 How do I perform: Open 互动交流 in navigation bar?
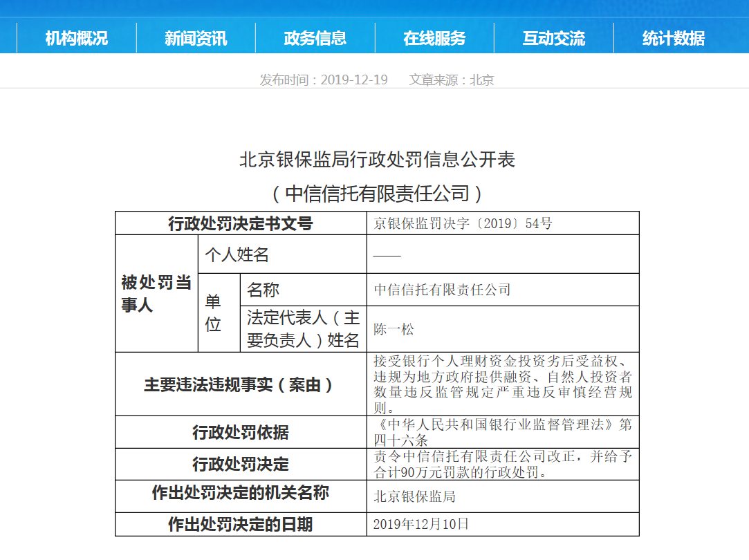(x=554, y=38)
